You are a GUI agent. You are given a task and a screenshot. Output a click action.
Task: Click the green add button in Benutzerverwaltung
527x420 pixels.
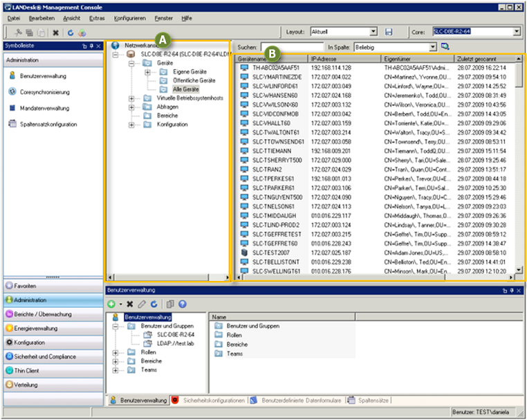[x=111, y=304]
